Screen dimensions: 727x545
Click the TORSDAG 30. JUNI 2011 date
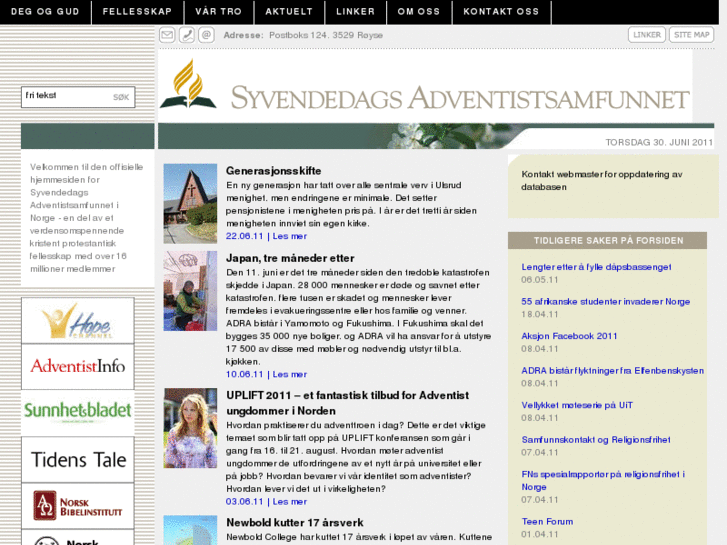tap(659, 142)
